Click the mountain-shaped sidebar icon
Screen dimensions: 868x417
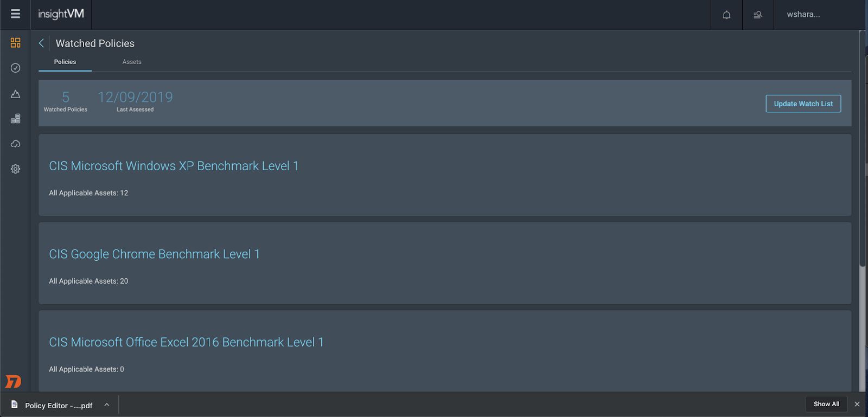point(15,94)
